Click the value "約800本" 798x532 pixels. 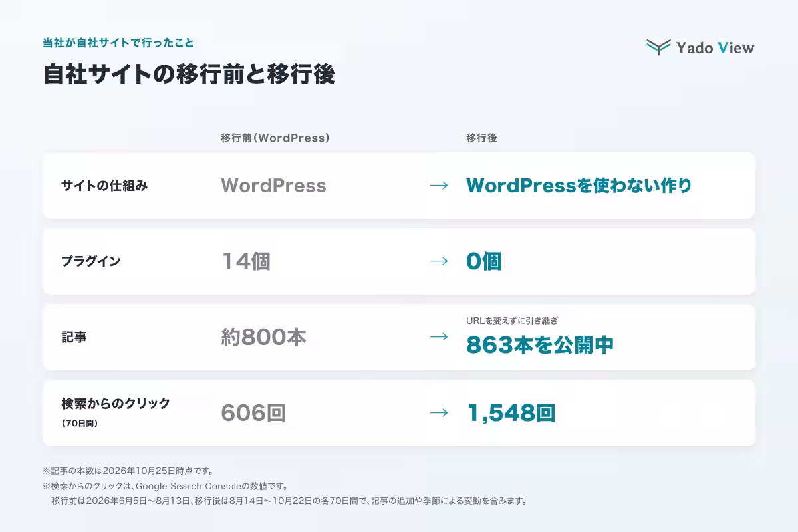(263, 337)
